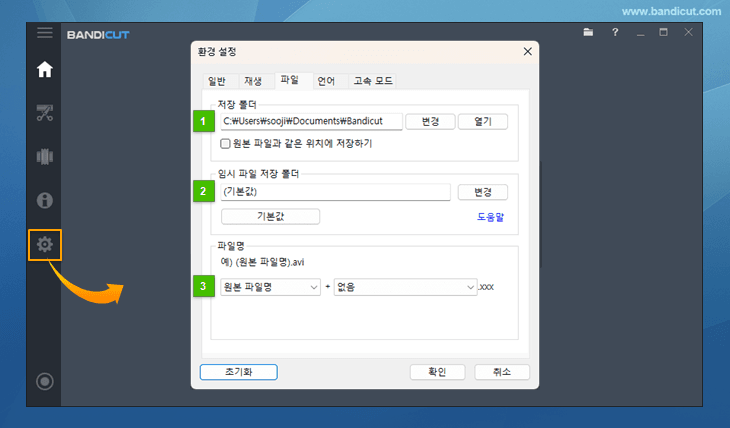730x428 pixels.
Task: Open the Settings gear icon
Action: click(x=45, y=245)
